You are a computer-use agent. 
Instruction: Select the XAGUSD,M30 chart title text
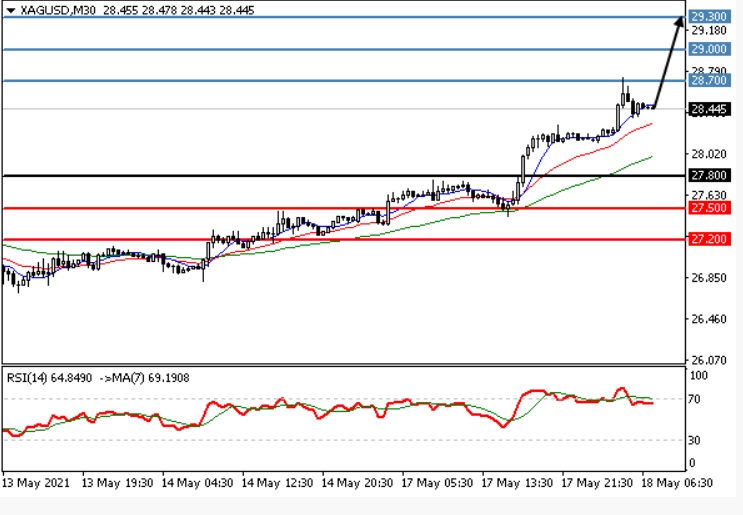coord(58,10)
